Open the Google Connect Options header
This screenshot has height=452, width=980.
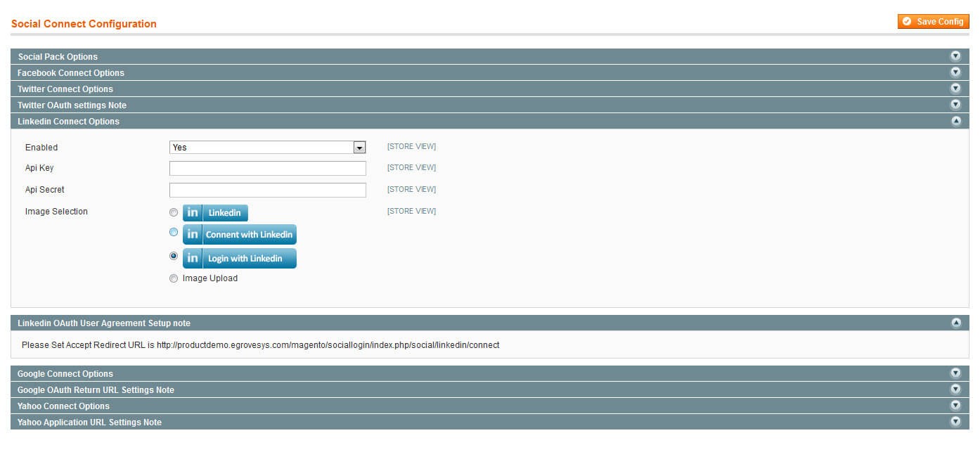tap(490, 373)
